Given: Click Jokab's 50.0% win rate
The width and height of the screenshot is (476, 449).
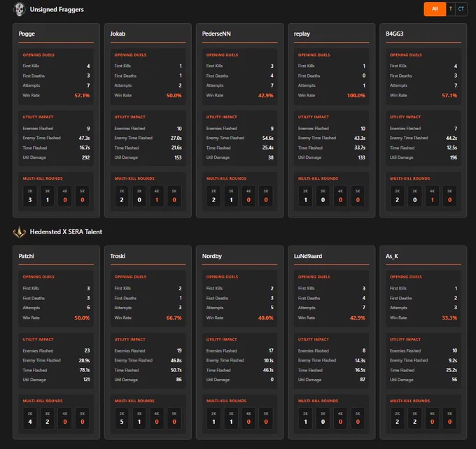Looking at the screenshot, I should (174, 95).
